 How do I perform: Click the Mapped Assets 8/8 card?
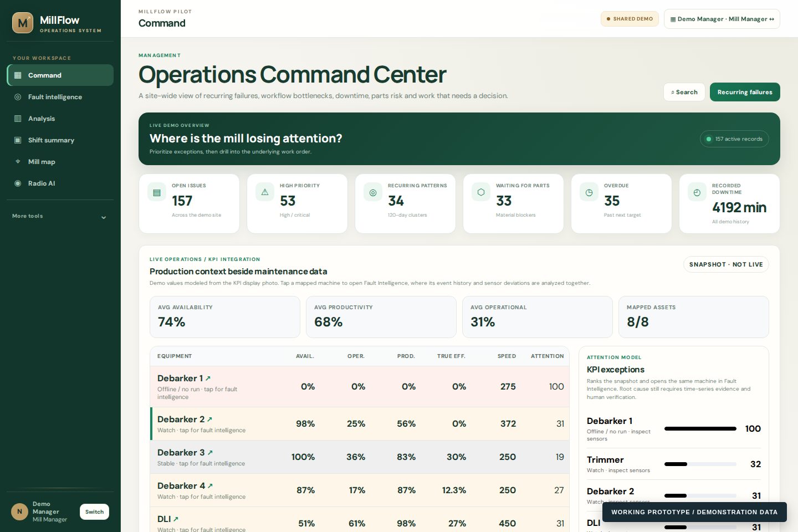[694, 317]
